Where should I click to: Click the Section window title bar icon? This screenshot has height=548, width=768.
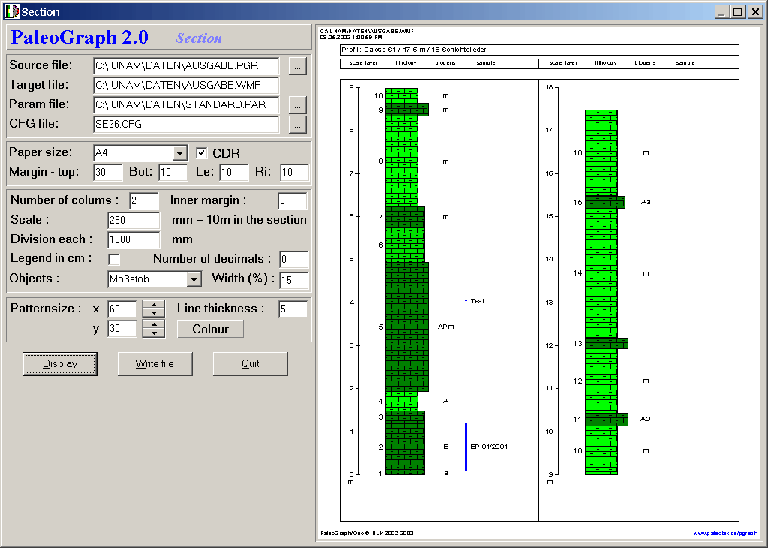coord(11,12)
